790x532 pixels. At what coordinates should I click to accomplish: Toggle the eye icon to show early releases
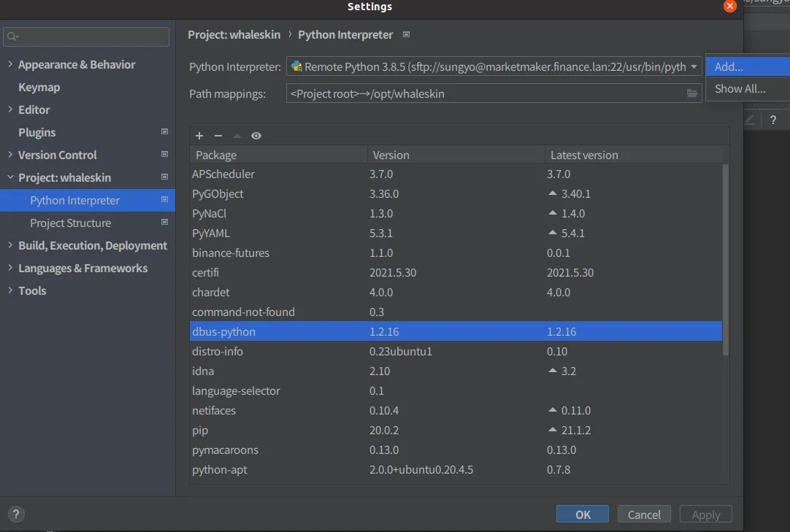[256, 136]
